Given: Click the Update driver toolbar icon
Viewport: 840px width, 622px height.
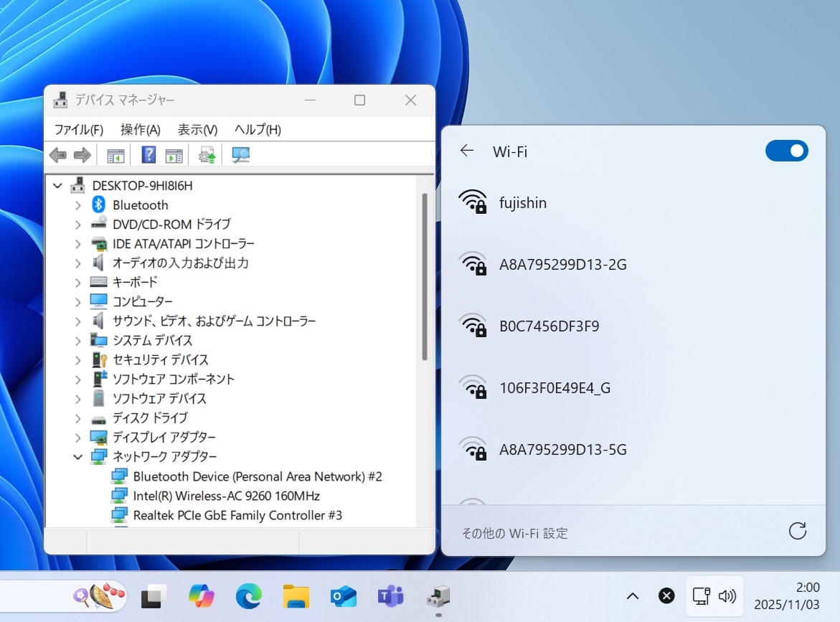Looking at the screenshot, I should coord(207,155).
